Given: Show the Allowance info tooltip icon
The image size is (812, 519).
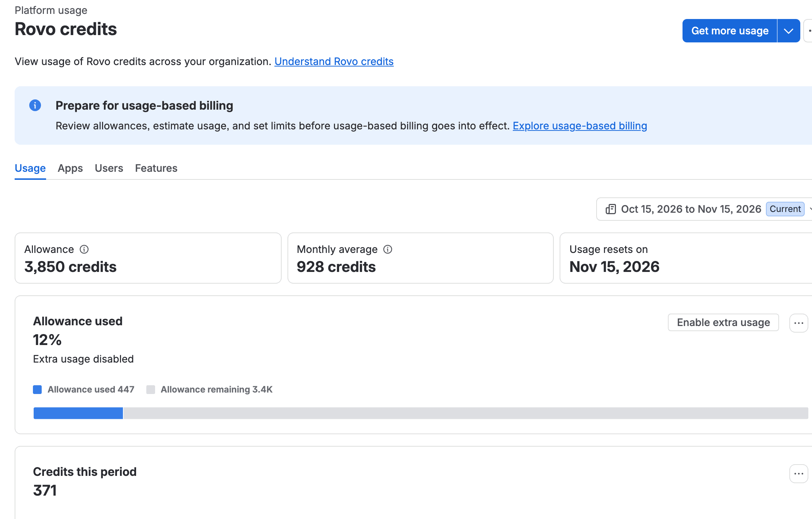Looking at the screenshot, I should [84, 249].
